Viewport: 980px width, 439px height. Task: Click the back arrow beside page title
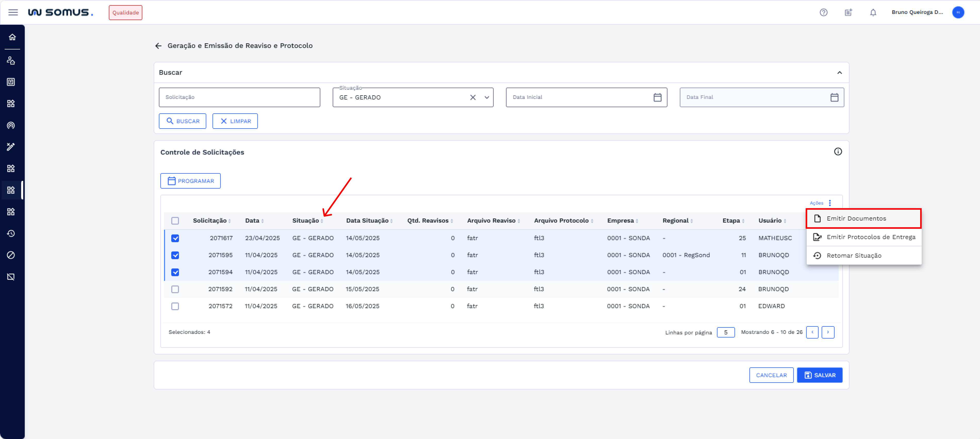pos(158,46)
